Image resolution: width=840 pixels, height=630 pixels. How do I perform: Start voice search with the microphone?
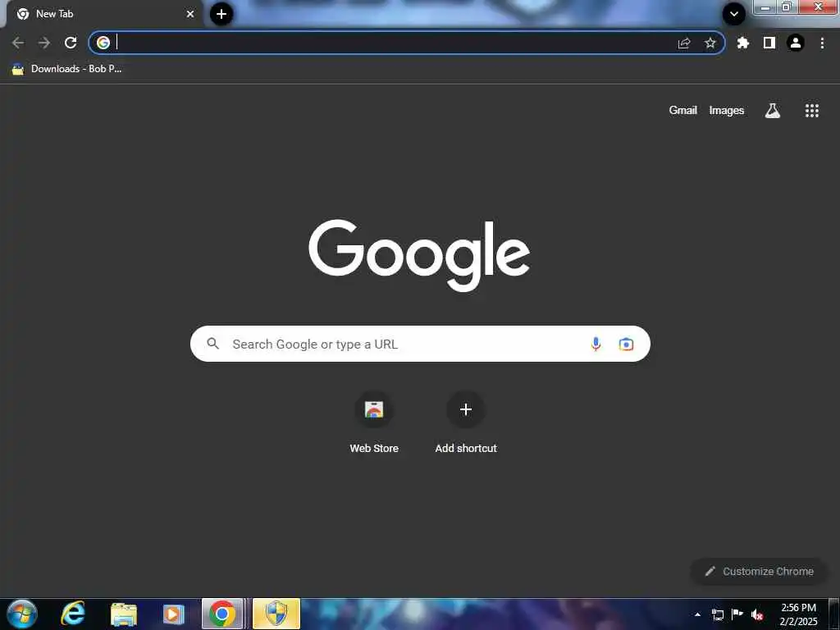(x=596, y=344)
